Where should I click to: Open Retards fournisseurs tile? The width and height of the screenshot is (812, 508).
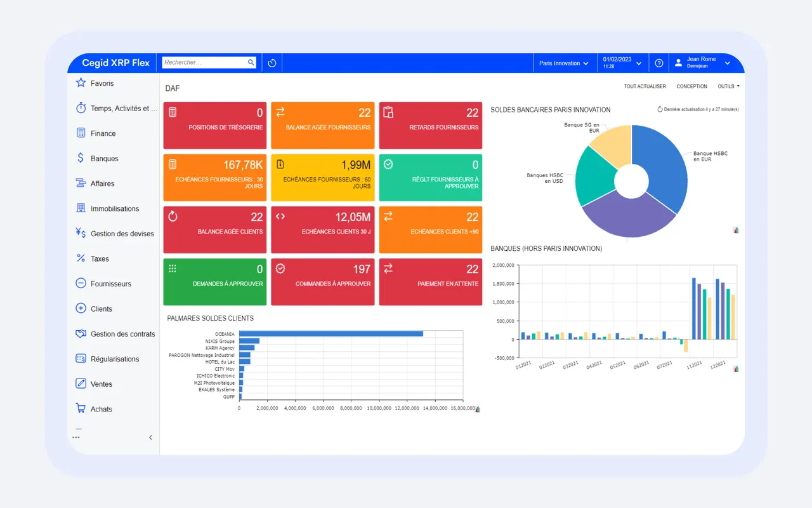[x=431, y=125]
